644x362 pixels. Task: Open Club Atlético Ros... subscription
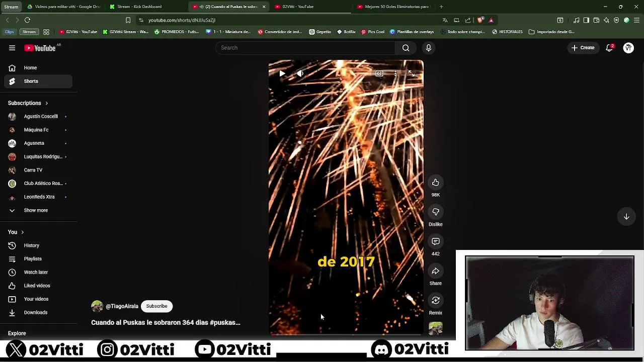(38, 184)
